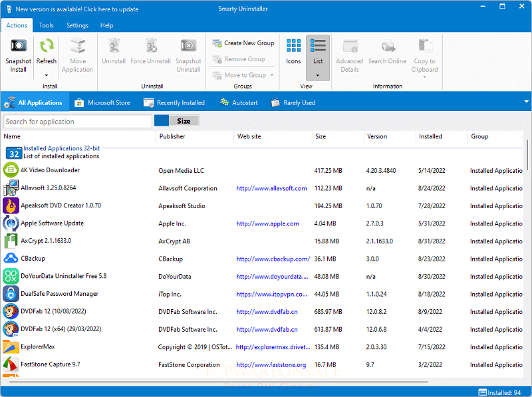Select the Rarely Used category
Viewport: 532px width, 397px height.
[x=293, y=102]
